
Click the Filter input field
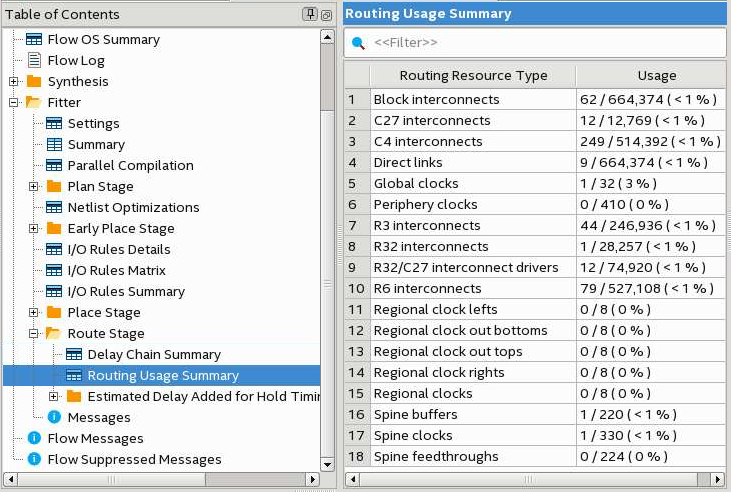click(540, 43)
